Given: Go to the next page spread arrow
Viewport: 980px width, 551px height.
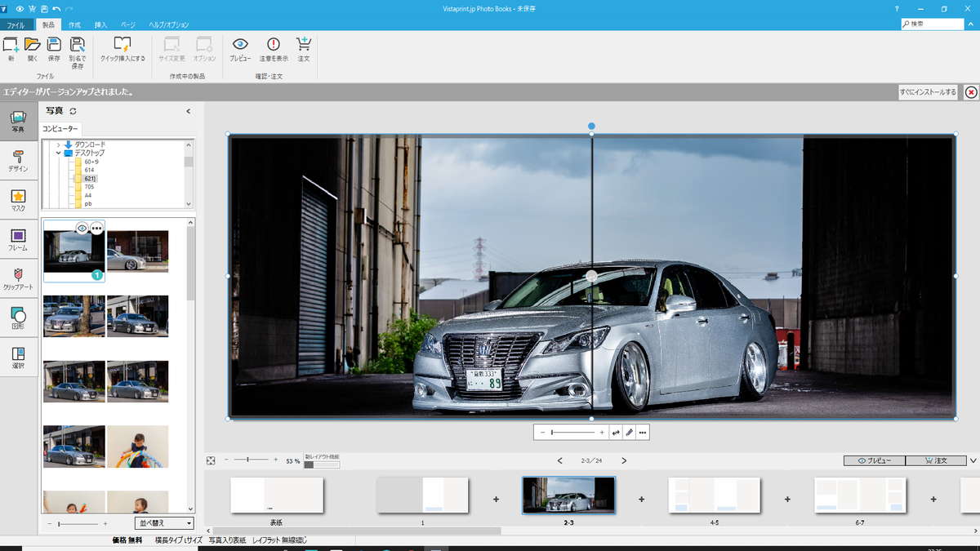Looking at the screenshot, I should point(624,460).
